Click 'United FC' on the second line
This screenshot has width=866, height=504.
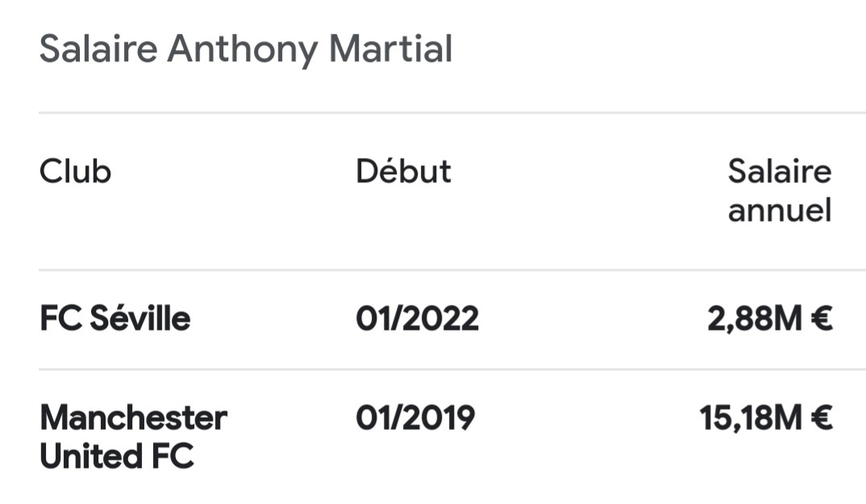pos(117,456)
